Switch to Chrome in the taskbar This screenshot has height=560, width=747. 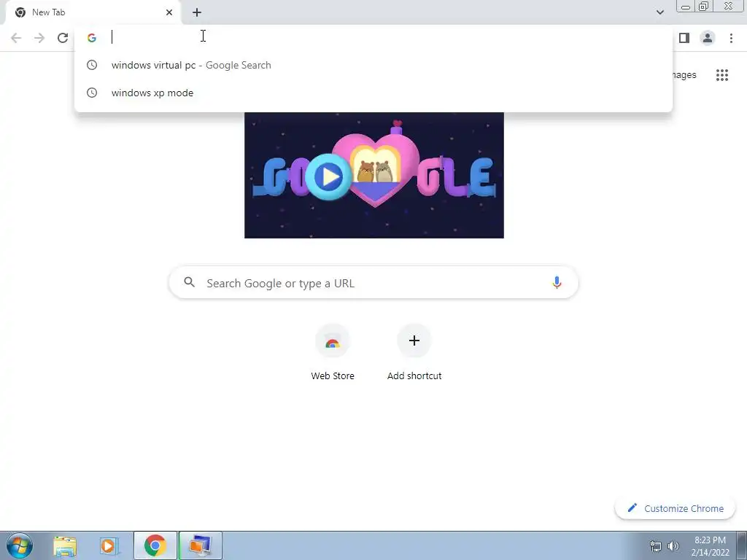click(155, 545)
